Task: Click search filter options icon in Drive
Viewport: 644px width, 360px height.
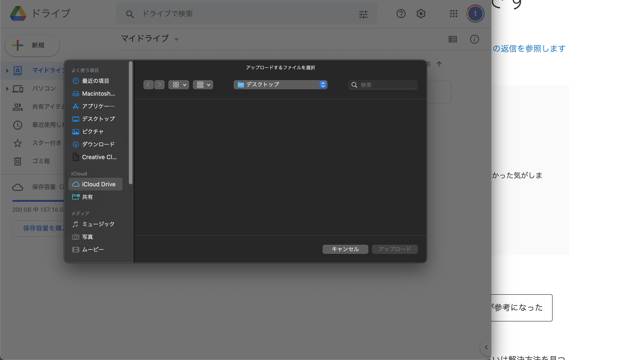Action: click(363, 14)
